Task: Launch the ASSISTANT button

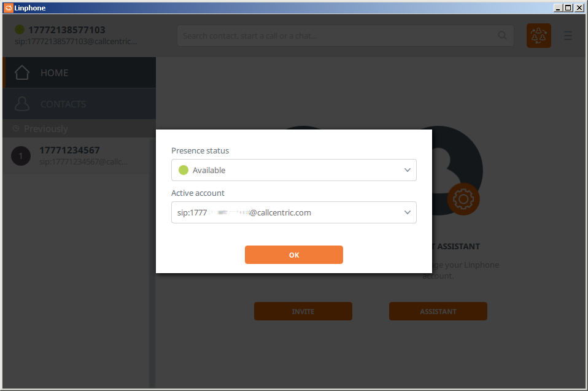Action: pos(438,311)
